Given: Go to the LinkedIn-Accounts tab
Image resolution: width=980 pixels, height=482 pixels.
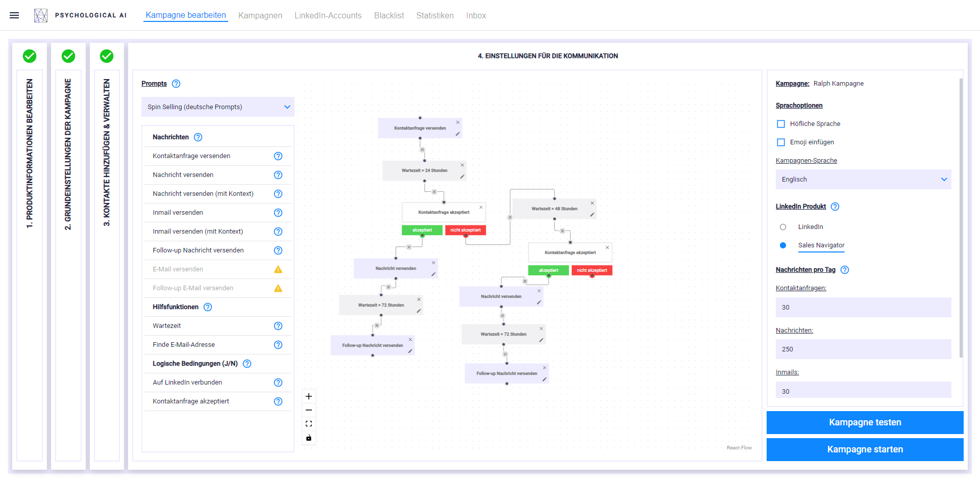Looking at the screenshot, I should click(x=328, y=16).
